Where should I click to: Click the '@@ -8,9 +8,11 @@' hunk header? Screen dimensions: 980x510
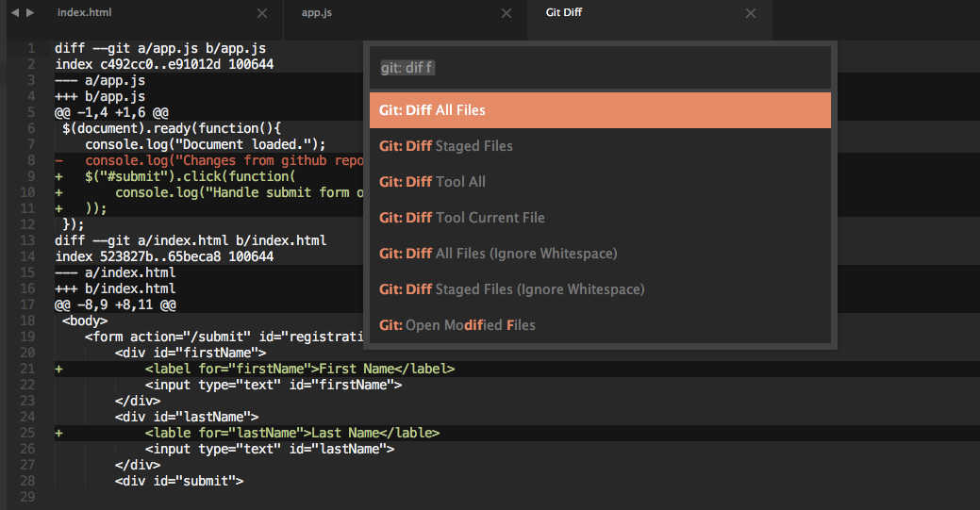pos(116,305)
